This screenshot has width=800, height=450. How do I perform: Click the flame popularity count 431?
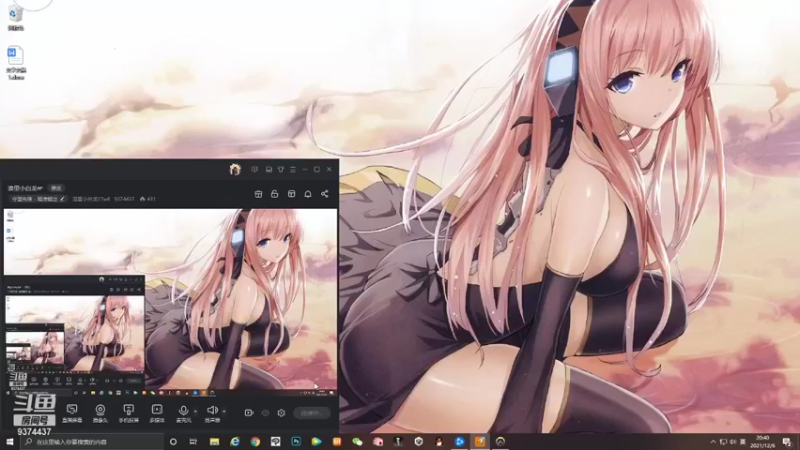[148, 199]
